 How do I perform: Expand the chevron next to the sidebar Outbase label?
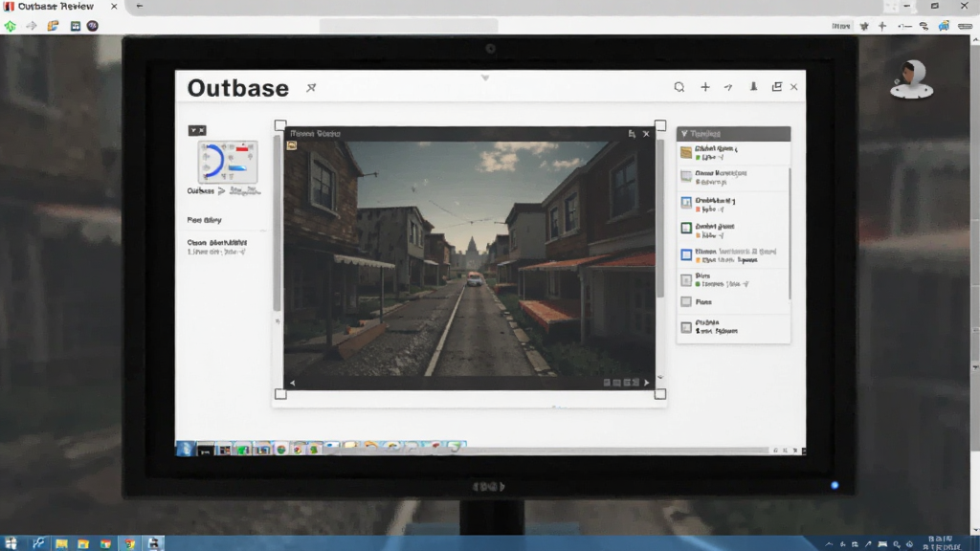click(x=221, y=191)
